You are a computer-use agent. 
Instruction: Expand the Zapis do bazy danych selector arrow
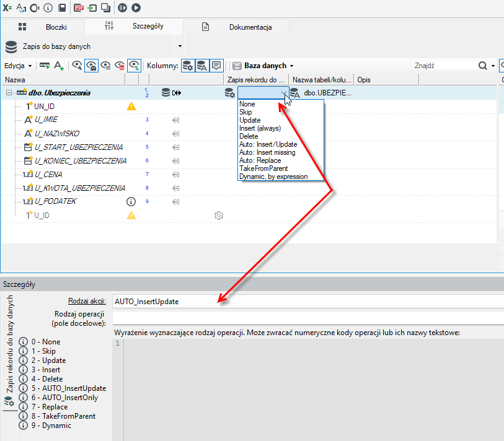tap(180, 46)
